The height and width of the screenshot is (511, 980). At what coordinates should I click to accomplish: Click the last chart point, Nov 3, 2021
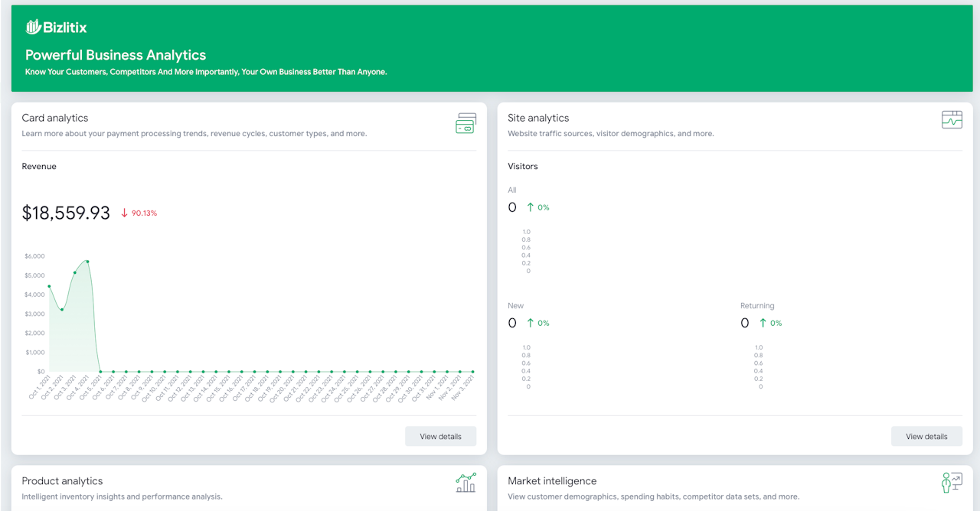click(472, 372)
